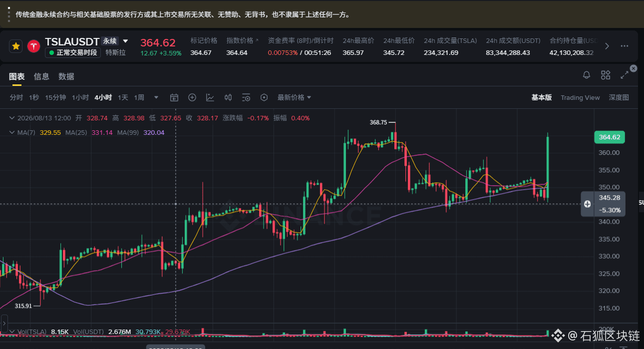Click the calendar go-to-date icon

point(174,97)
